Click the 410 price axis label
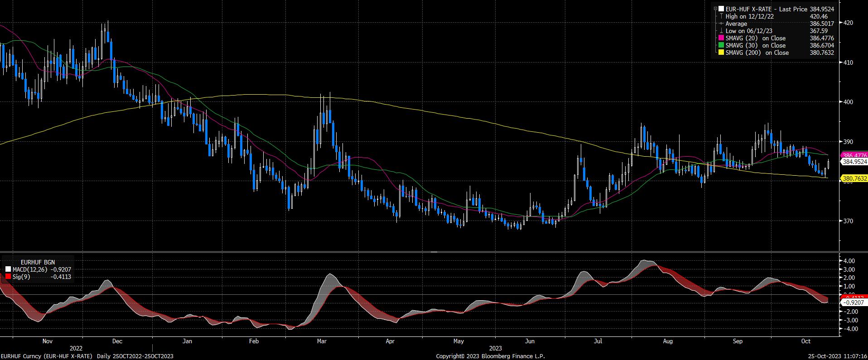Screen dimensions: 868x360 tap(849, 62)
